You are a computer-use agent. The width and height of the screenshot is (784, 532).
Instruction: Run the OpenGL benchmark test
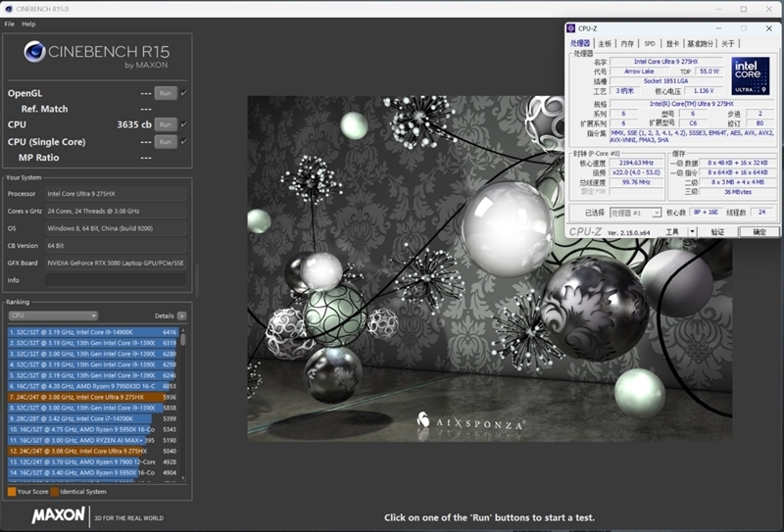point(166,93)
